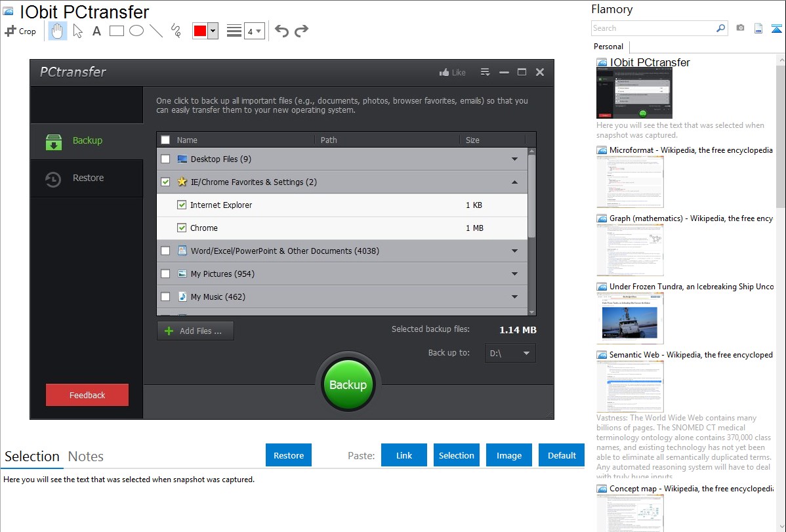Paste as Selection

pos(457,455)
